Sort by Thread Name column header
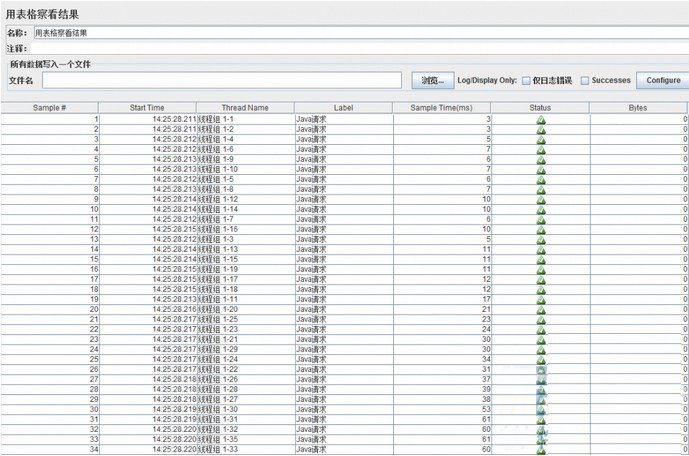 click(x=245, y=107)
